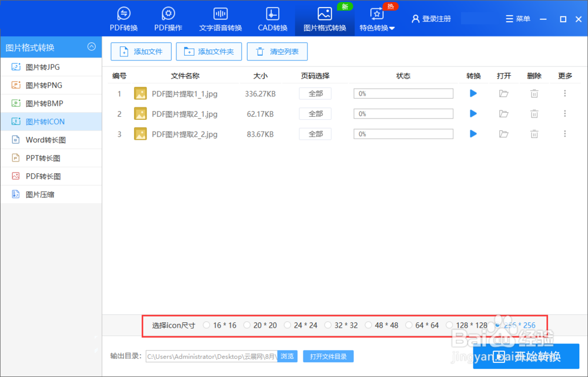Click the 清空列表 button
This screenshot has height=377, width=588.
pos(277,52)
